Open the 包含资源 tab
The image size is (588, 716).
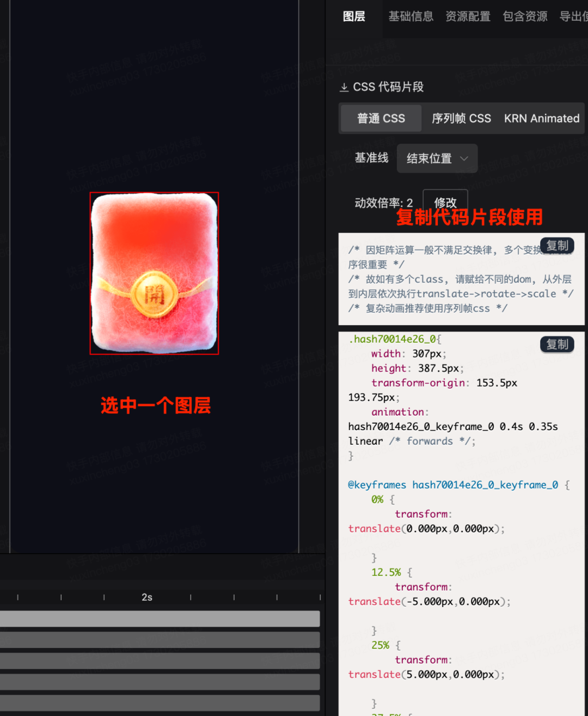pos(525,16)
